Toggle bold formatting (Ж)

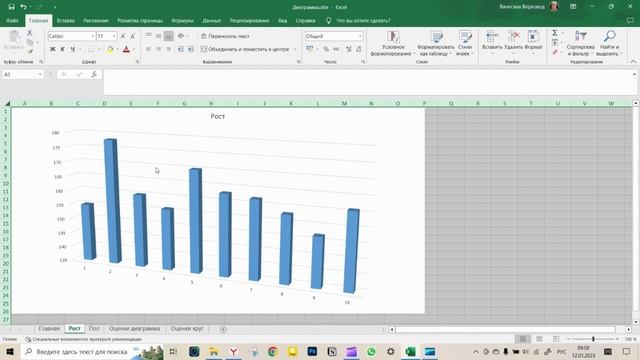click(x=53, y=49)
